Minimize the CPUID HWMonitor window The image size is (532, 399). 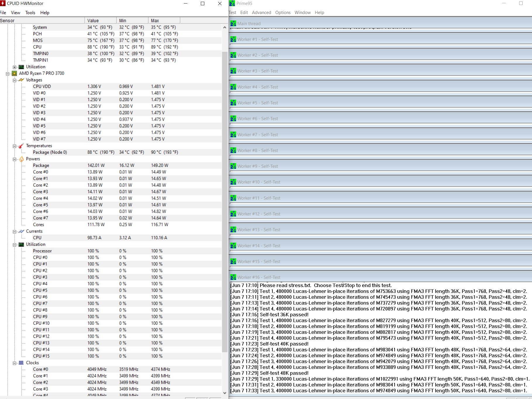[186, 4]
